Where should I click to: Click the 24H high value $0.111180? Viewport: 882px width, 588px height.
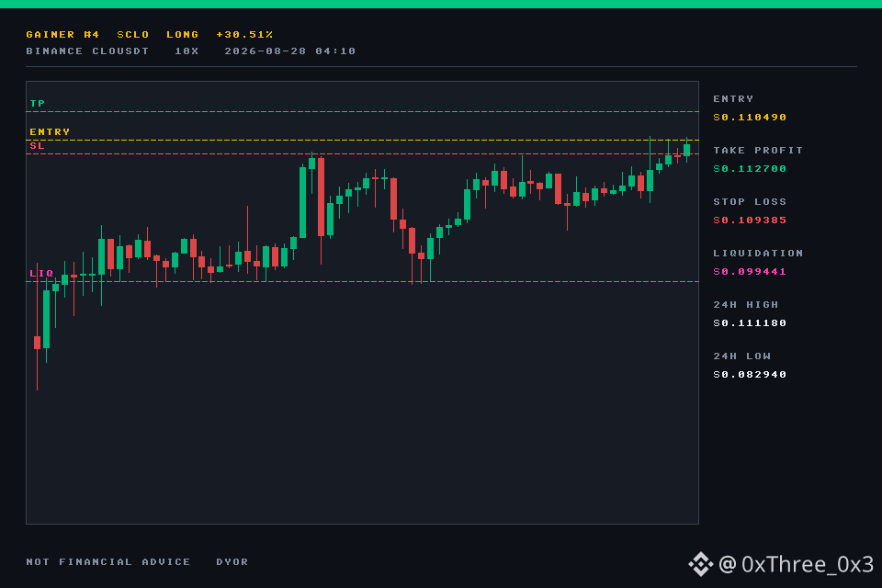tap(750, 323)
